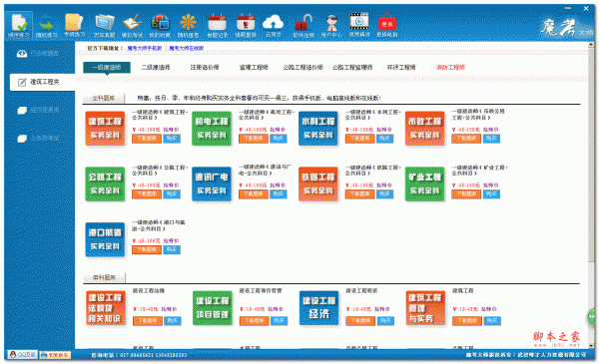Image resolution: width=599 pixels, height=364 pixels.
Task: Click orange download button beside 矿业工程 tile
Action: pos(466,194)
